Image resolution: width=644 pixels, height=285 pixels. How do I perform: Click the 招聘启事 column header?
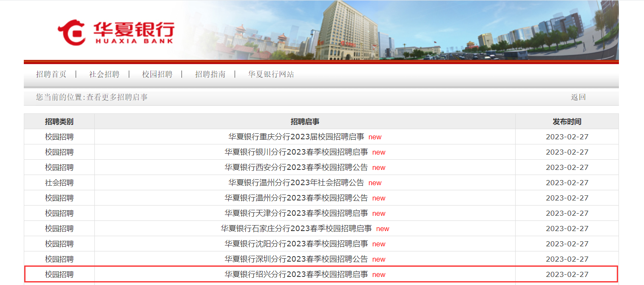(305, 121)
